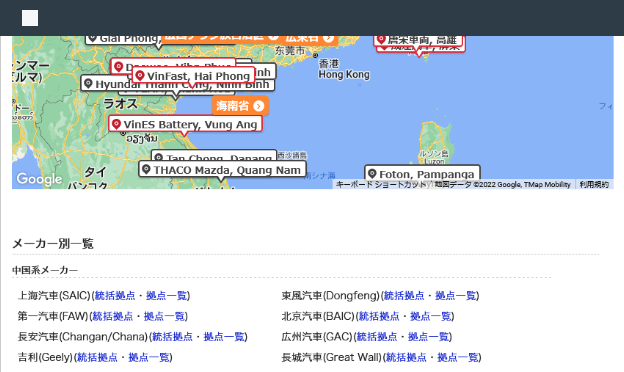This screenshot has height=372, width=624.
Task: Open 広州汽車(GAC) 統括拠点 link
Action: (376, 337)
